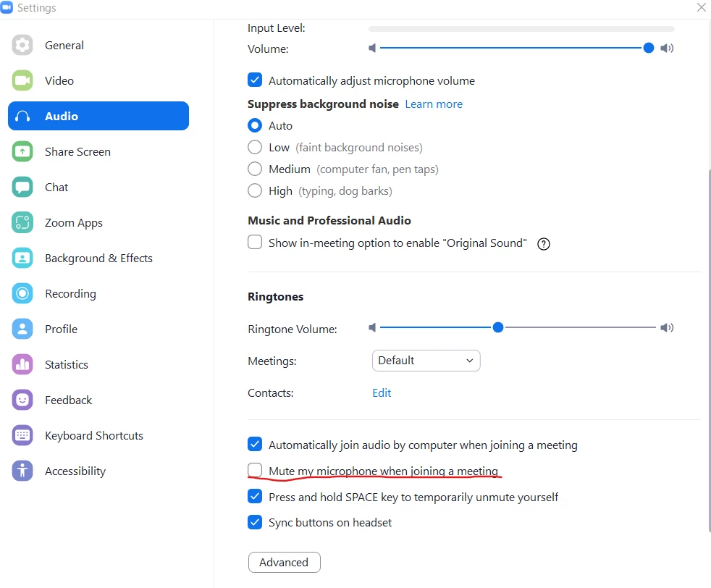The height and width of the screenshot is (588, 711).
Task: Open the Share Screen arrow icon
Action: pyautogui.click(x=22, y=151)
